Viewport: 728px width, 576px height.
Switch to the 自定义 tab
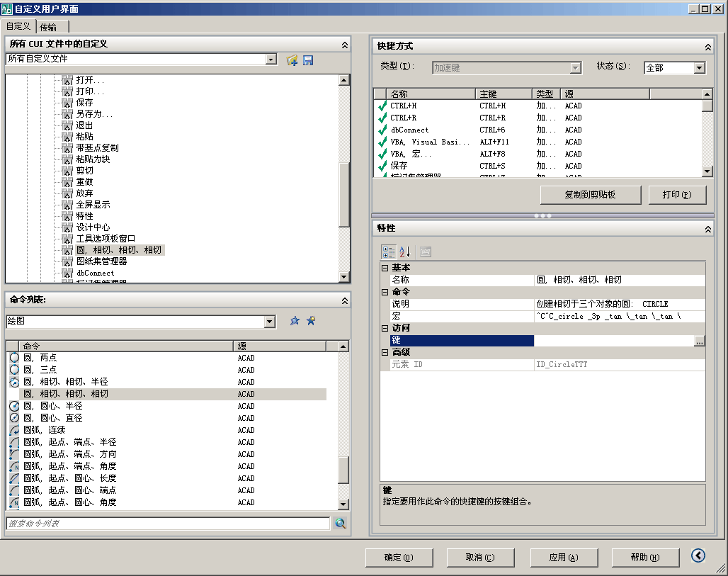point(18,26)
